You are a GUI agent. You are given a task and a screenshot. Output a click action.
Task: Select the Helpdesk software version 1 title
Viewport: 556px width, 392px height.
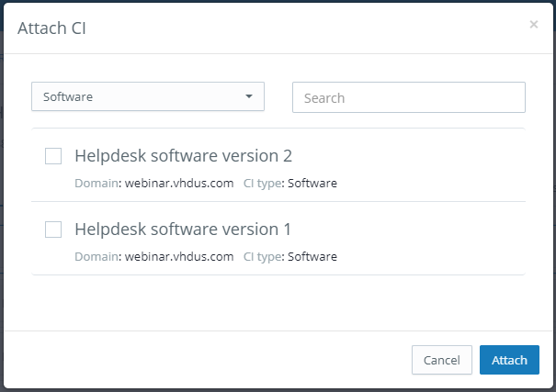183,230
